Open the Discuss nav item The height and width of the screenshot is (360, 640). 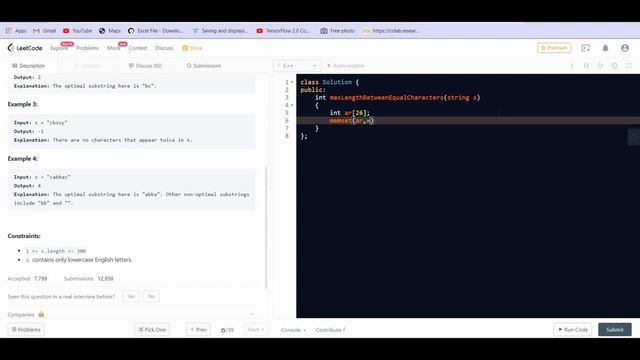pyautogui.click(x=164, y=48)
